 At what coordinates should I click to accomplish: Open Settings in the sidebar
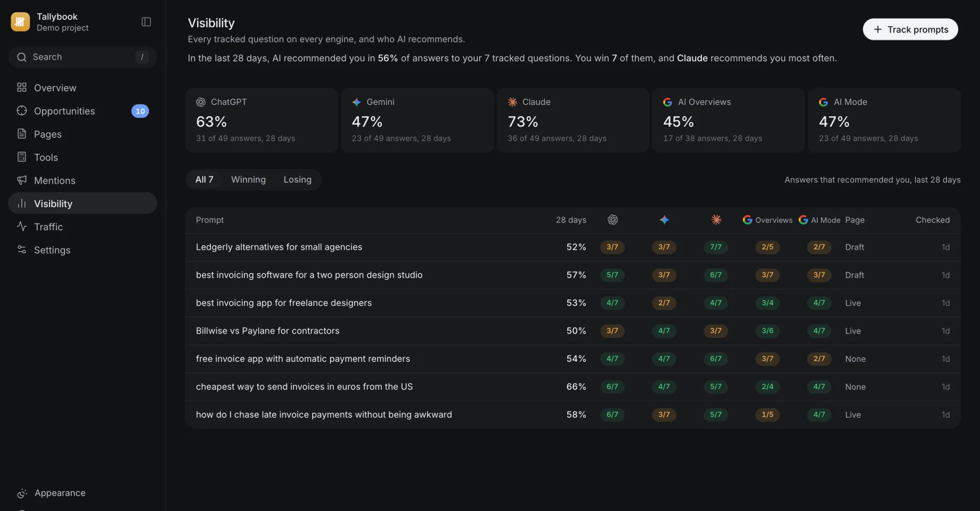pos(83,250)
